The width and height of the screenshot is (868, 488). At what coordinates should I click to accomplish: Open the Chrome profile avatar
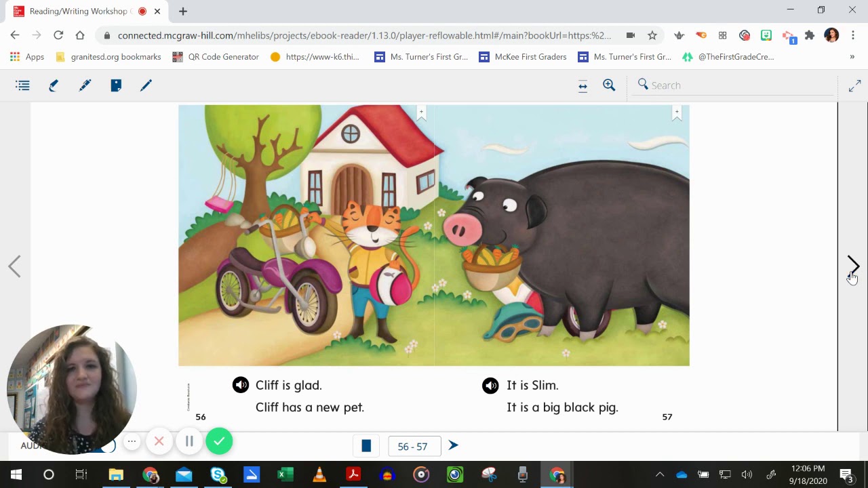pyautogui.click(x=831, y=35)
